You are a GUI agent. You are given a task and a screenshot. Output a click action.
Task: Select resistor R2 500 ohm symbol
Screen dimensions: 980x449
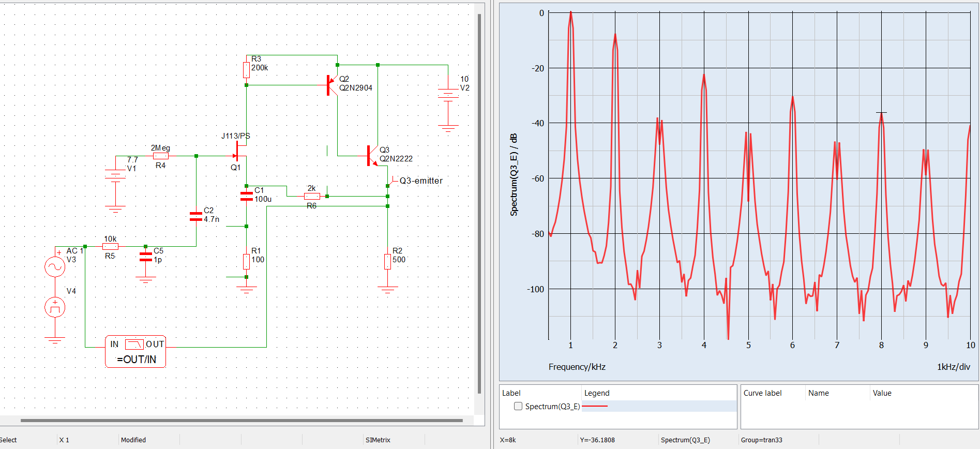pos(387,261)
